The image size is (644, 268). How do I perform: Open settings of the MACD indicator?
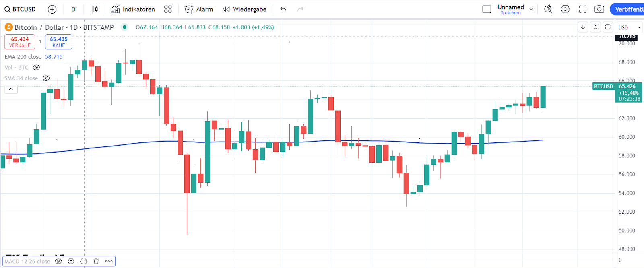71,261
